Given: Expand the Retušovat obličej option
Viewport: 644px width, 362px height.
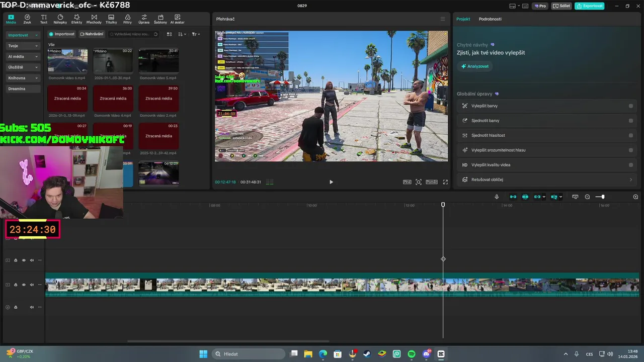Looking at the screenshot, I should (x=547, y=179).
